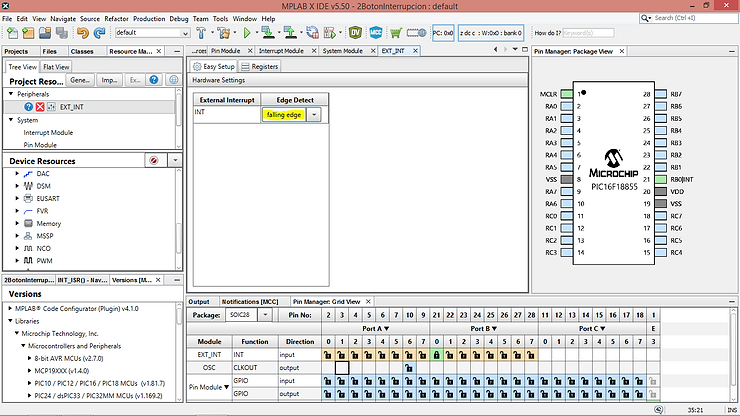Click the red filter icon in Device Resources
Image resolution: width=740 pixels, height=416 pixels.
154,161
